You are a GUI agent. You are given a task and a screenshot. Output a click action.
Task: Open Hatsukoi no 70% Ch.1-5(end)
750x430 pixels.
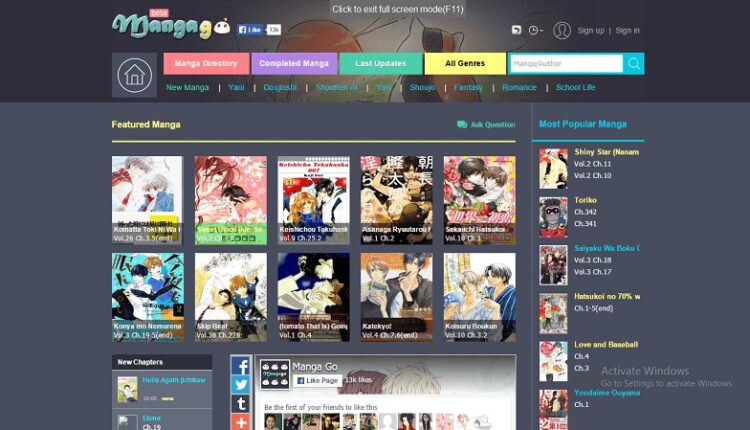coord(594,309)
